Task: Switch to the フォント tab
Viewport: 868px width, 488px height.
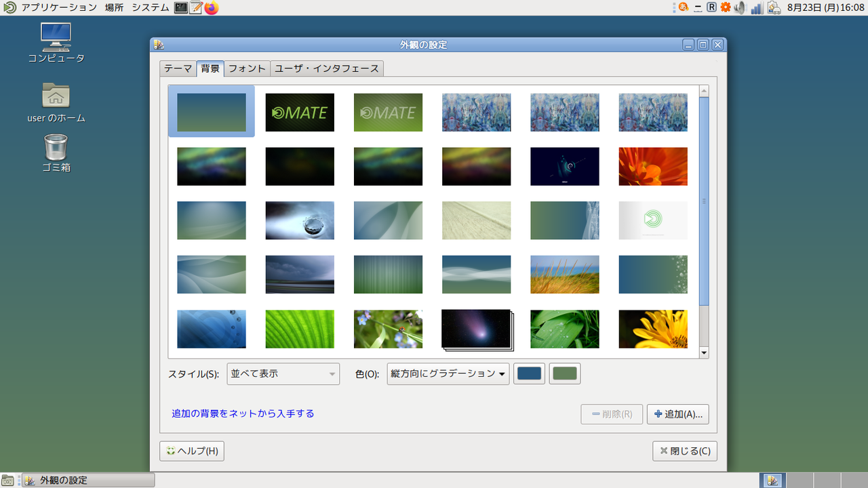Action: tap(247, 68)
